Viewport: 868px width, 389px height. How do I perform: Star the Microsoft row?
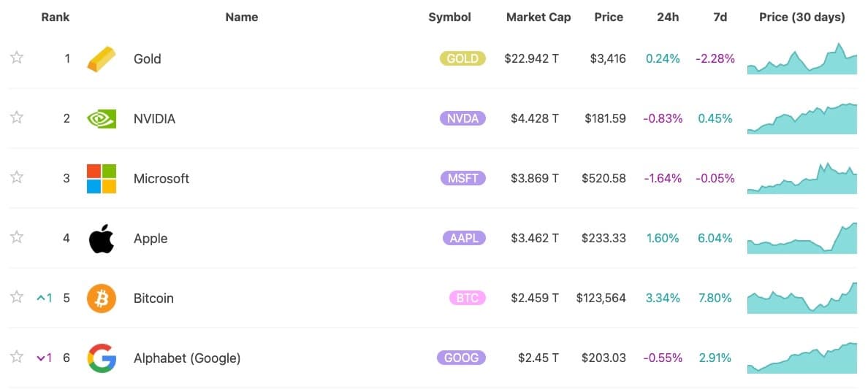click(x=17, y=177)
